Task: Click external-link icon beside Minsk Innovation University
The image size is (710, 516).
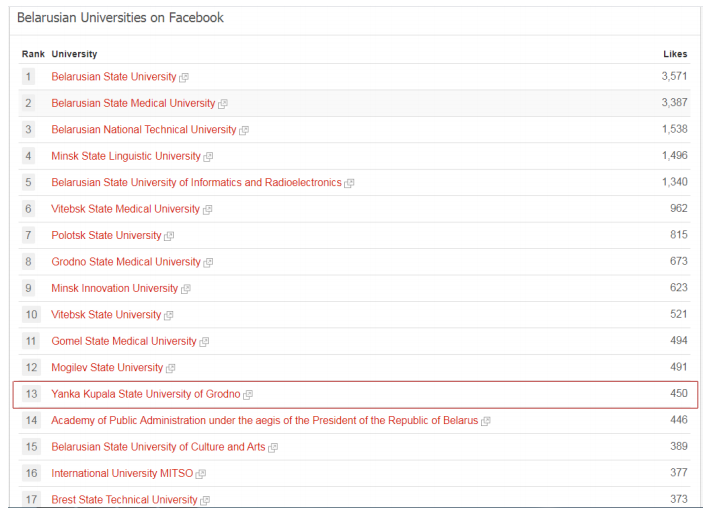Action: [x=186, y=289]
